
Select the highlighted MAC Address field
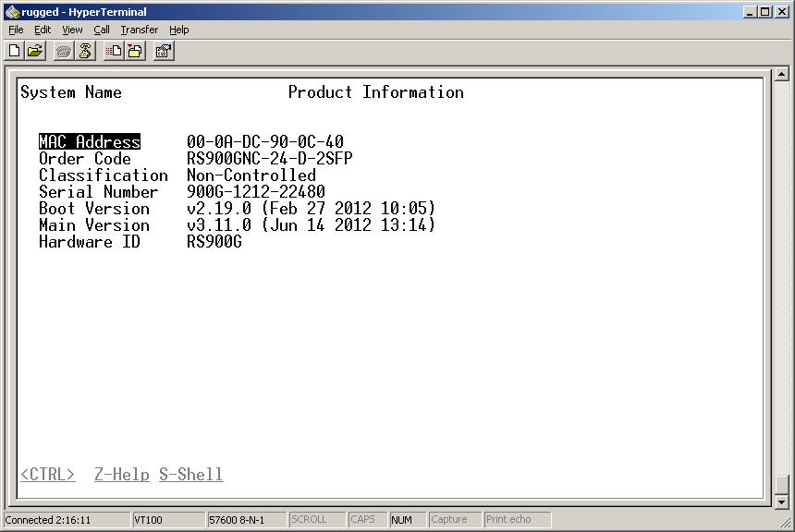pyautogui.click(x=90, y=142)
